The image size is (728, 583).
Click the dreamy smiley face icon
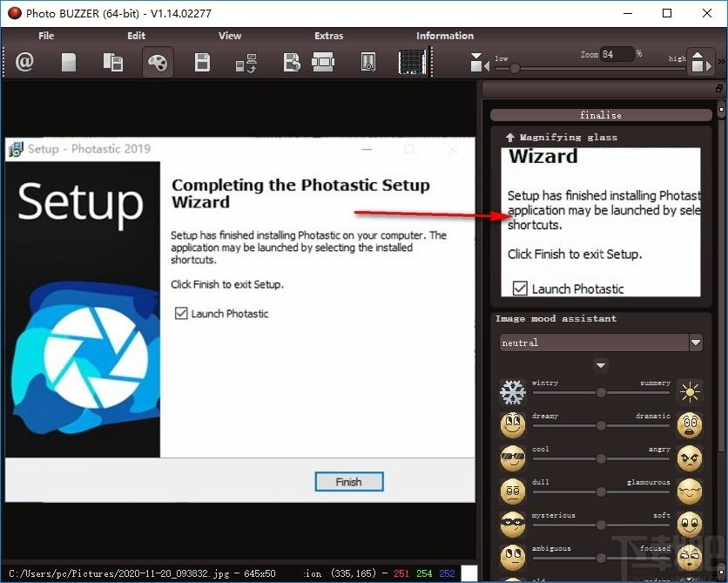click(x=513, y=424)
